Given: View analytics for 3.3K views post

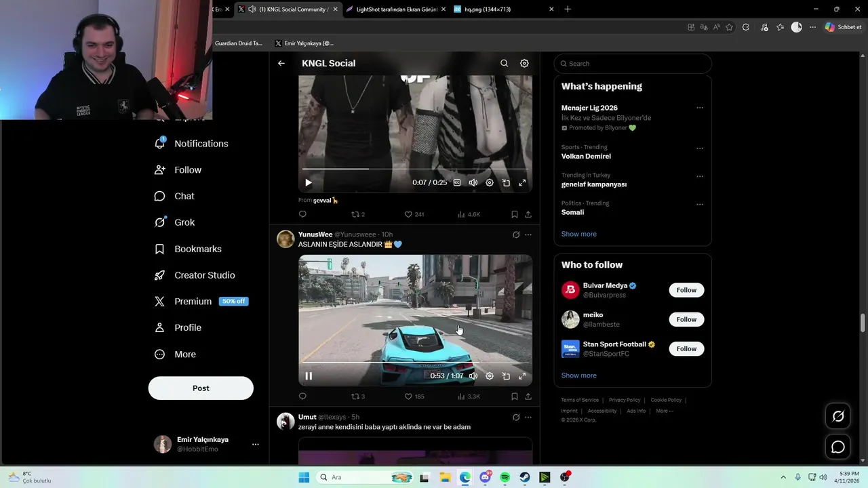Looking at the screenshot, I should pyautogui.click(x=469, y=396).
